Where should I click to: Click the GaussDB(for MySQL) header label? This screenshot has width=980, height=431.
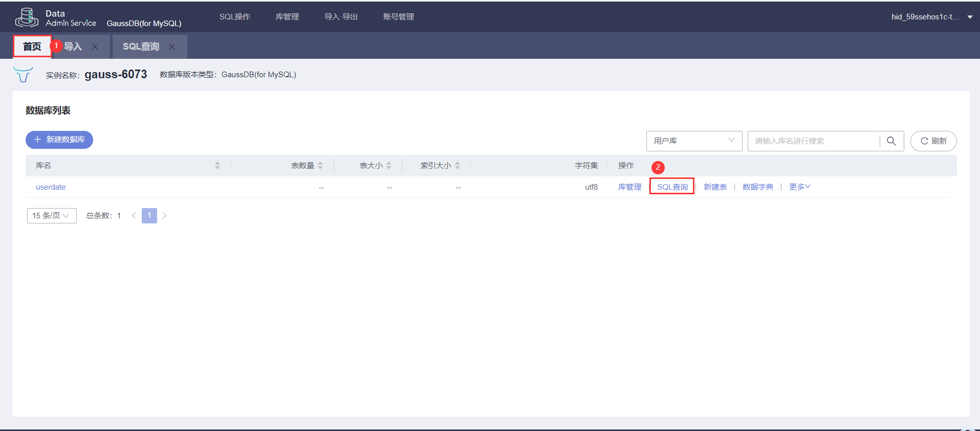(x=144, y=24)
